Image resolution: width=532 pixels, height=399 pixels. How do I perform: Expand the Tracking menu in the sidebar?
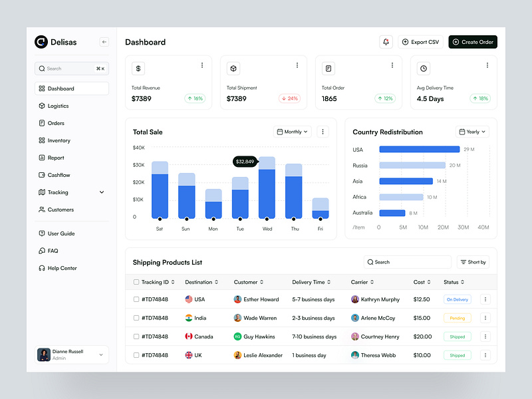pos(60,192)
